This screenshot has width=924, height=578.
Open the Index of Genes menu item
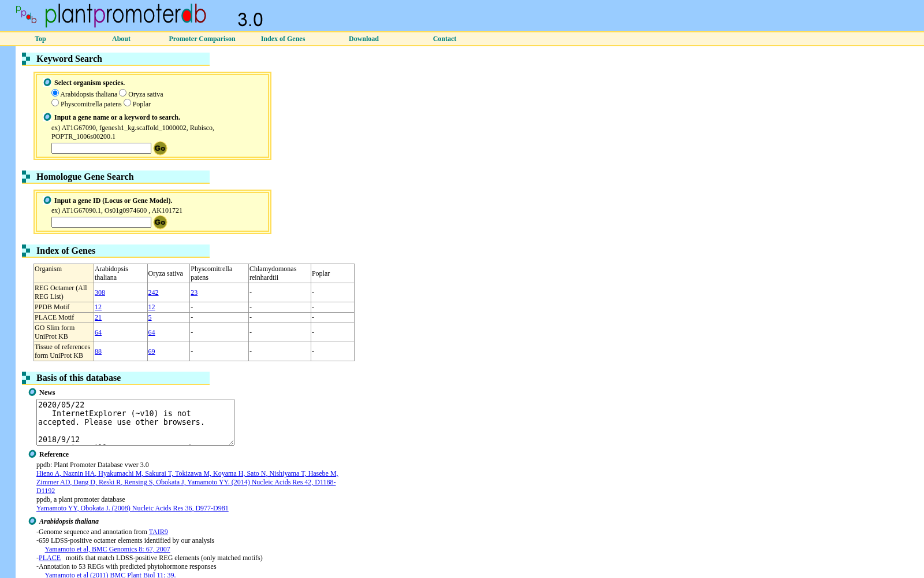(283, 39)
